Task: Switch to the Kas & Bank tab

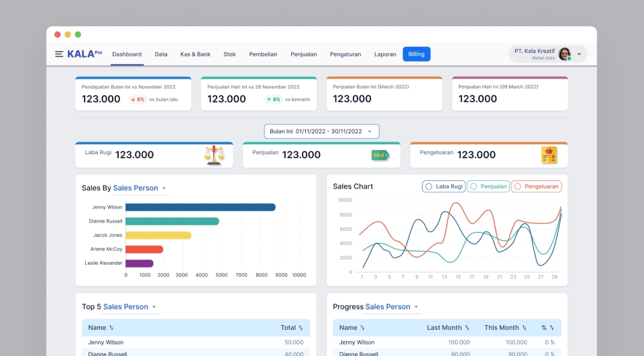Action: point(195,54)
